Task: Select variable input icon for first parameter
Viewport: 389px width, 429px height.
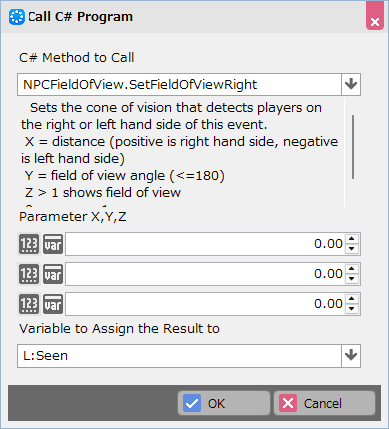Action: point(53,244)
